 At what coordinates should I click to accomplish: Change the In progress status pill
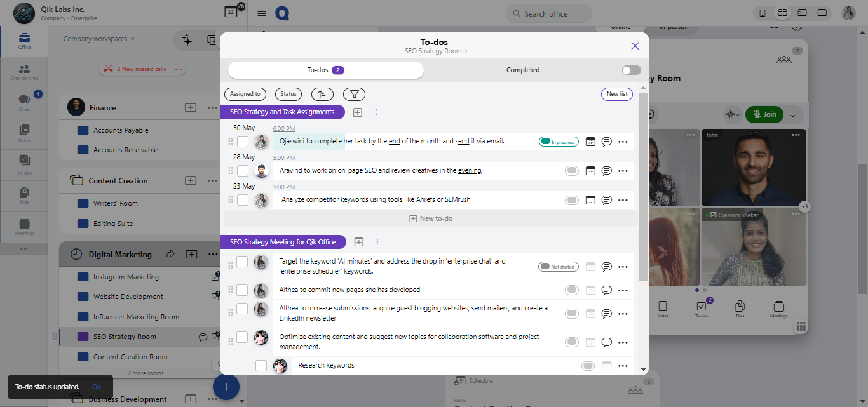coord(557,142)
